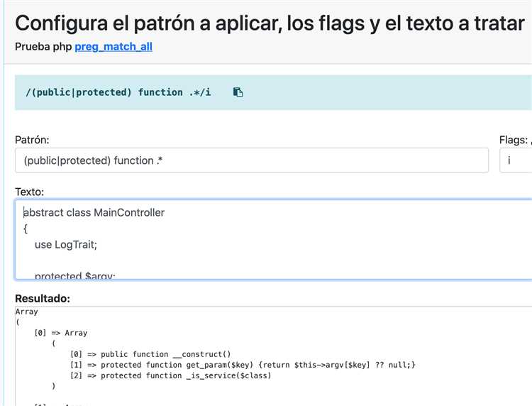Click the opening brace line in Texto
This screenshot has height=406, width=532.
[26, 228]
